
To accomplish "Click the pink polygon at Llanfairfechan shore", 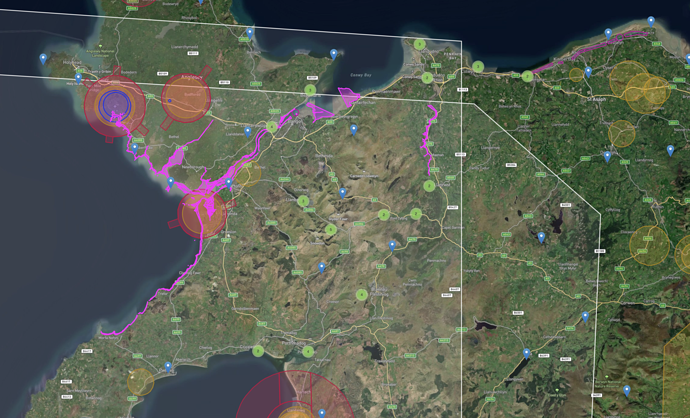I will 349,97.
